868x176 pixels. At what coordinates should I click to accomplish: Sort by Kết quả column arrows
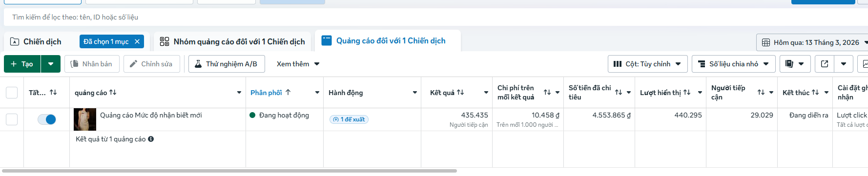(460, 93)
